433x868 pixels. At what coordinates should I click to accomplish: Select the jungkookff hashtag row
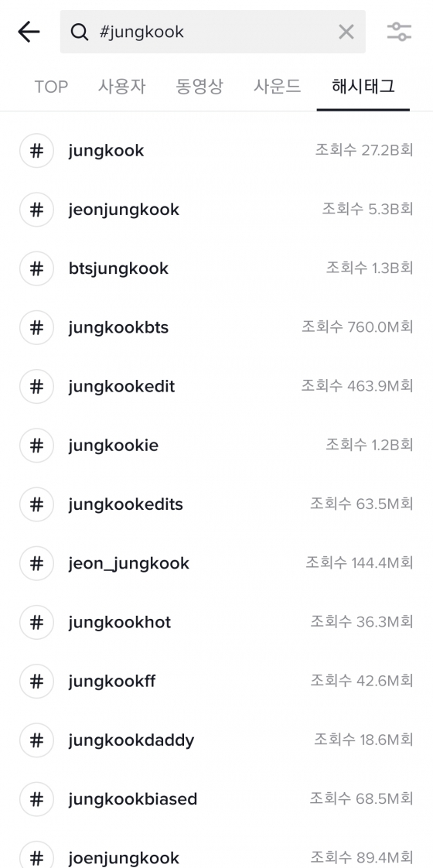click(x=216, y=682)
